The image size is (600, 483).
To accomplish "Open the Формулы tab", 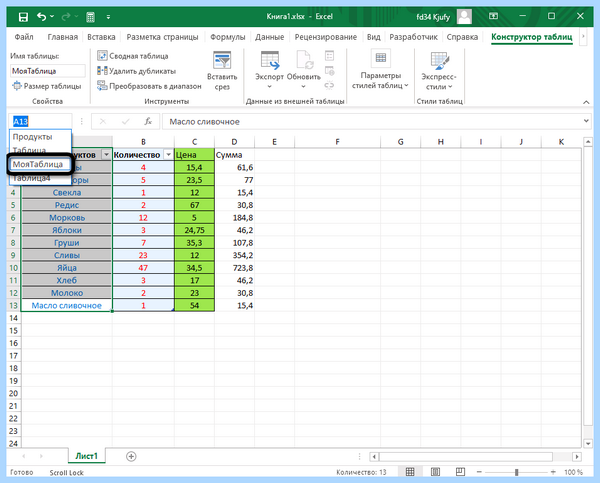I will (228, 37).
